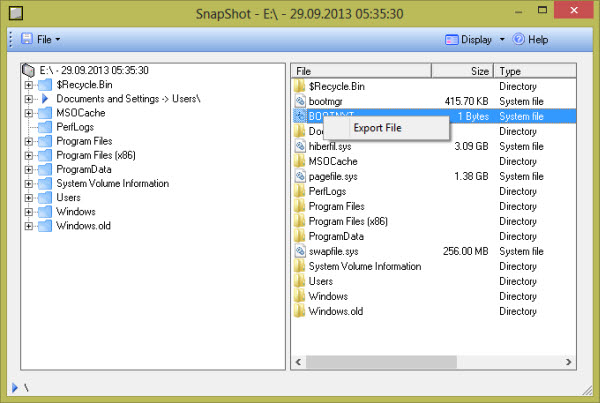Sort list by Size column header
This screenshot has width=600, height=403.
click(462, 71)
